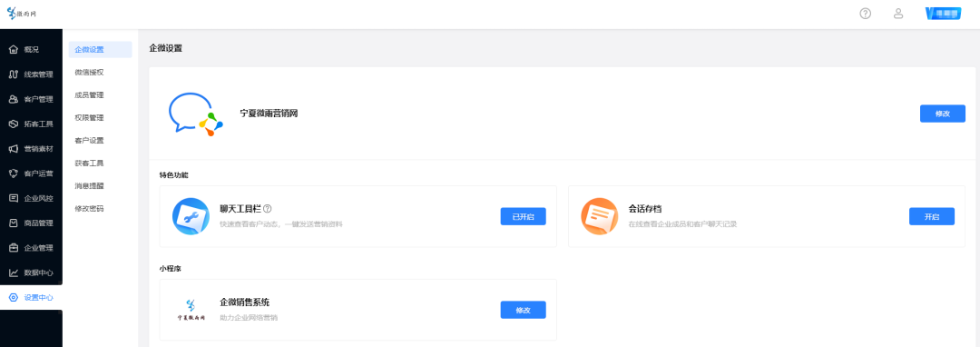Click the 聊天工具栏 title text
The height and width of the screenshot is (347, 980).
click(240, 208)
